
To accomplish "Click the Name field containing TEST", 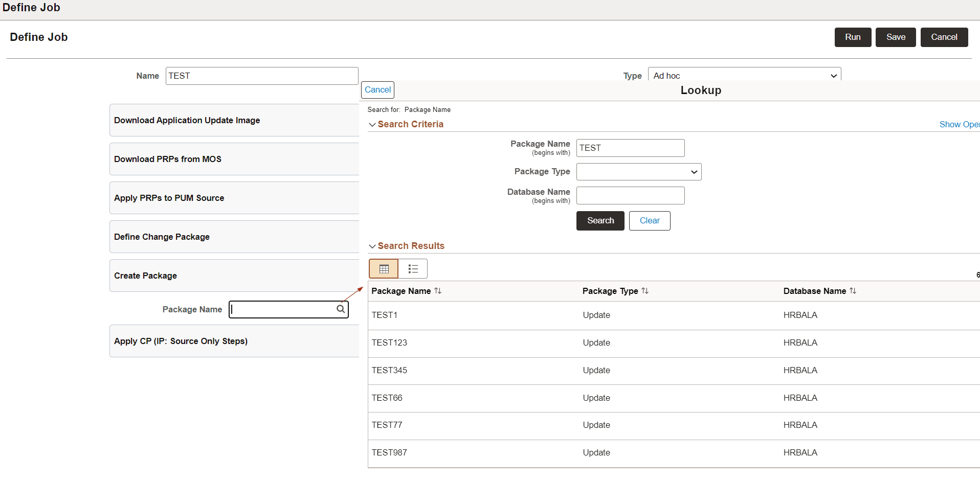I will point(262,75).
